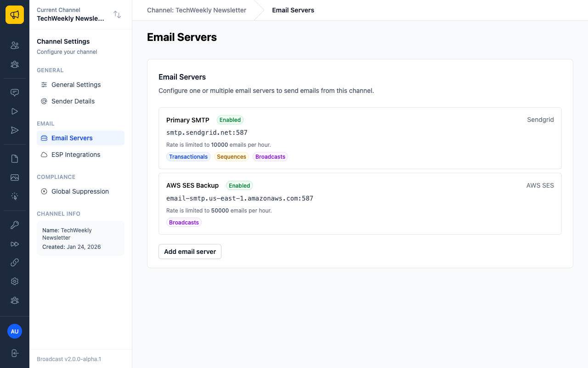This screenshot has height=368, width=588.
Task: Click the Transactionals tag on Primary SMTP
Action: (188, 157)
